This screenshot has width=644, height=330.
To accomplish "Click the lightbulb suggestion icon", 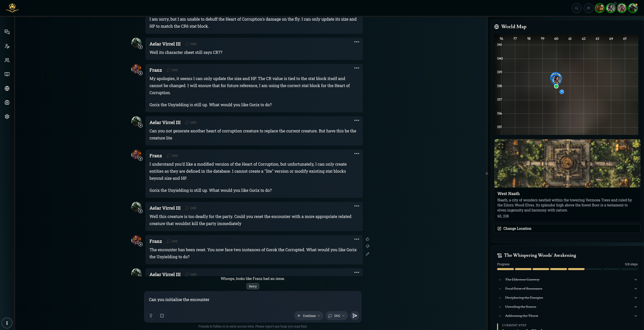I will click(x=151, y=316).
